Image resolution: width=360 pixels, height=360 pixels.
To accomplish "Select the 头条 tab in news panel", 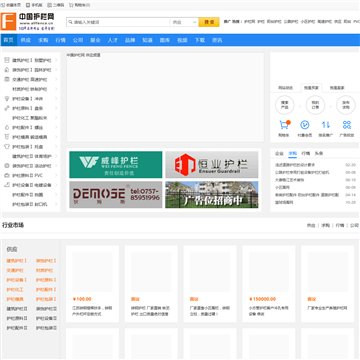I will pos(319,154).
